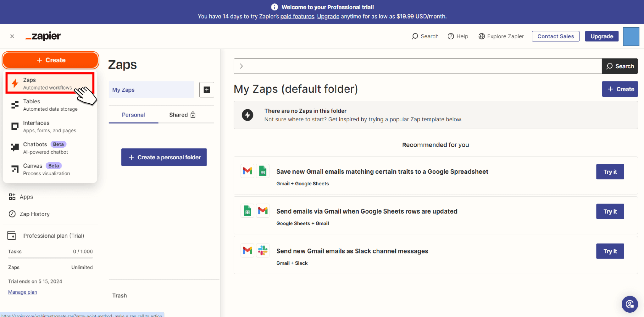This screenshot has width=644, height=317.
Task: Click the 'Unlimited' Zaps value
Action: coord(82,267)
